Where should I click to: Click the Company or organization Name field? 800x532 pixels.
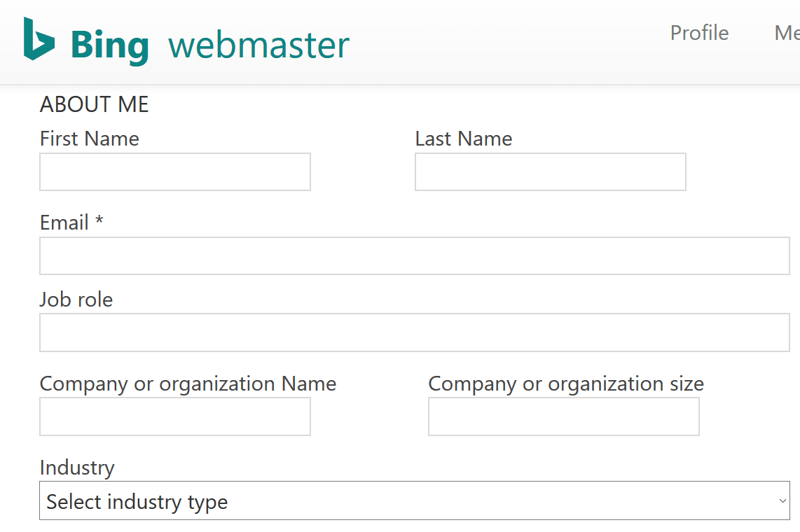[174, 416]
